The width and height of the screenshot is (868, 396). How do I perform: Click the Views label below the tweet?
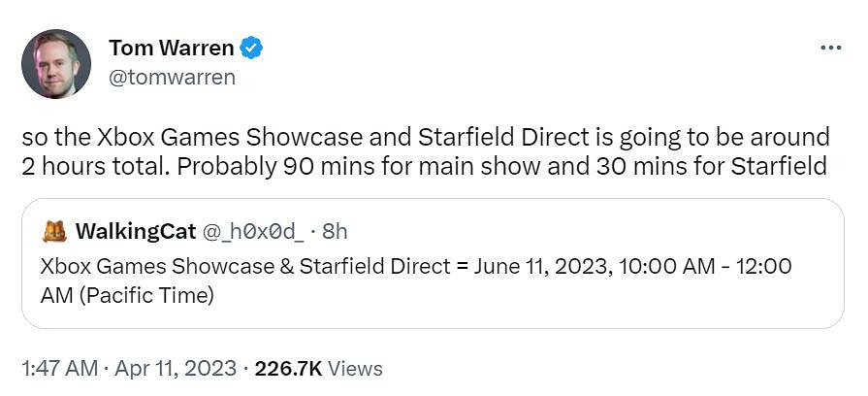355,369
